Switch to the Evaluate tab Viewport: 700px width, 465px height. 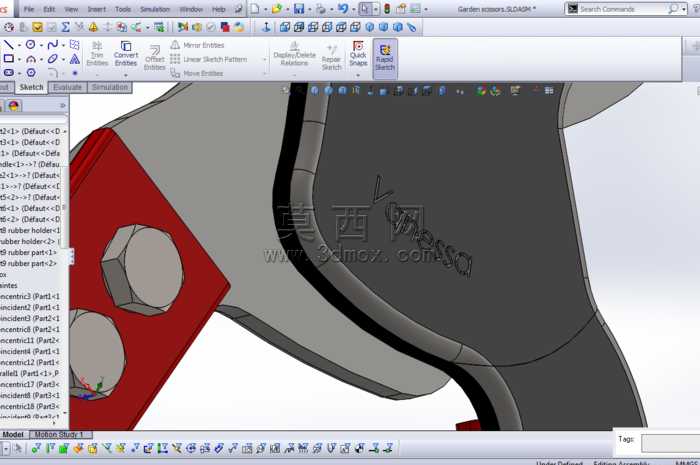[x=67, y=87]
